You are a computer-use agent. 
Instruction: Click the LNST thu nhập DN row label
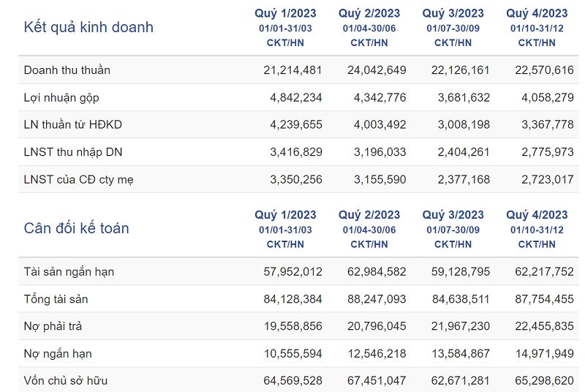tap(71, 151)
